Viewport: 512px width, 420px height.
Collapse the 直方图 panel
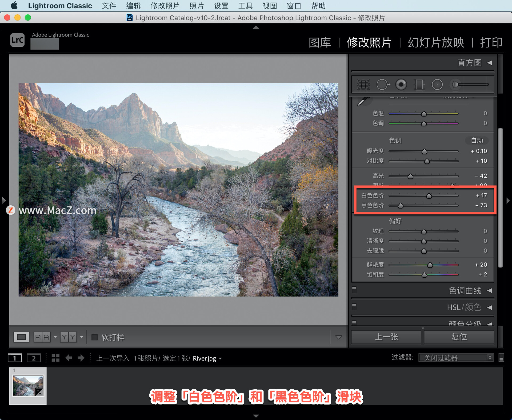point(490,63)
